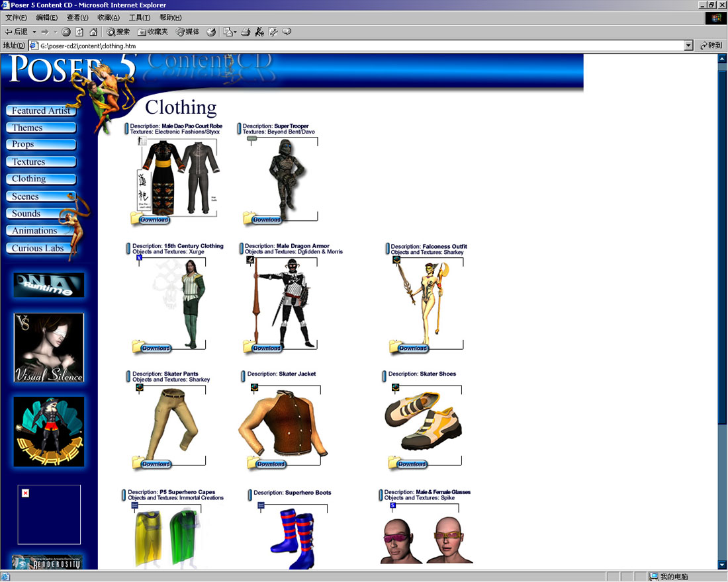Open the Animations sidebar button
The width and height of the screenshot is (728, 582).
tap(41, 231)
